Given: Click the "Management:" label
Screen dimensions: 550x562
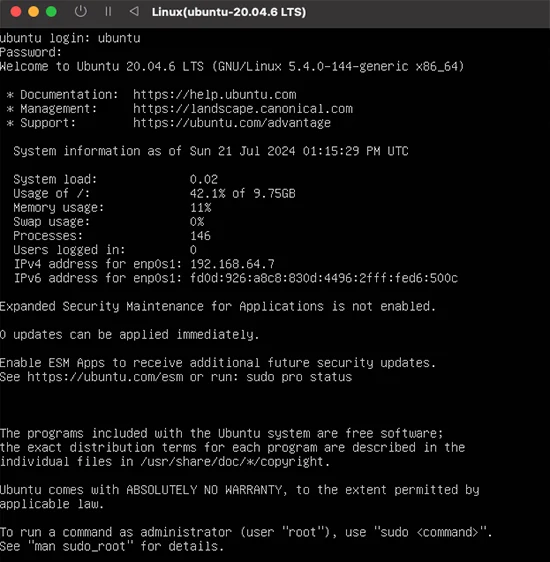Looking at the screenshot, I should (x=58, y=109).
